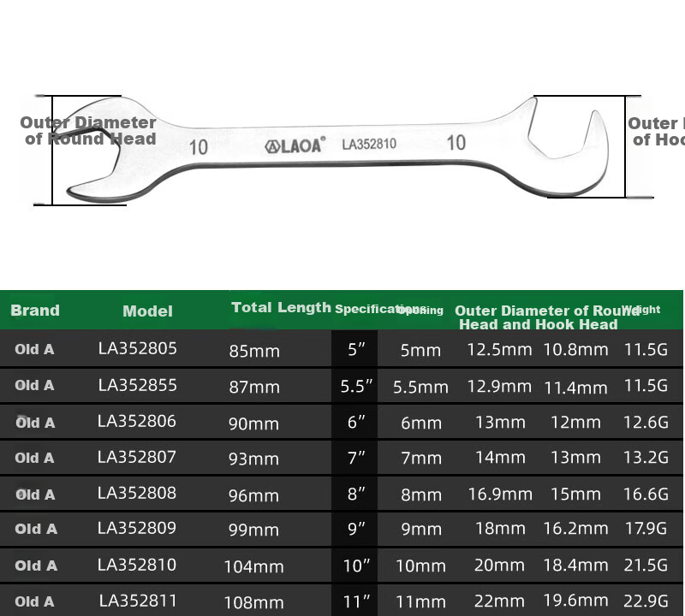Click the LAOA logo engraved on the wrench
Viewport: 685px width, 616px height.
click(295, 145)
